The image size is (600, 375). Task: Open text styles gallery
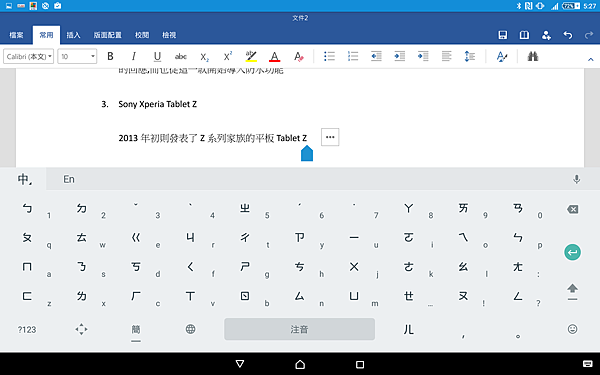[x=501, y=57]
